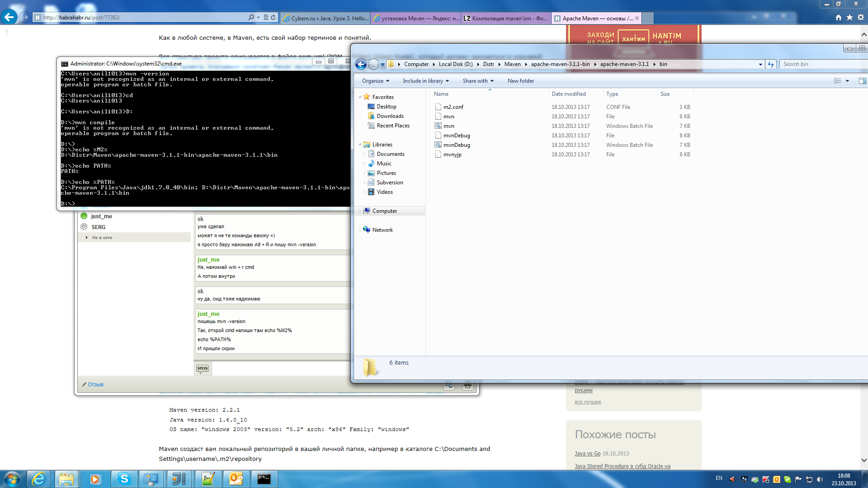Click Explorer's Back navigation arrow
868x488 pixels.
361,64
